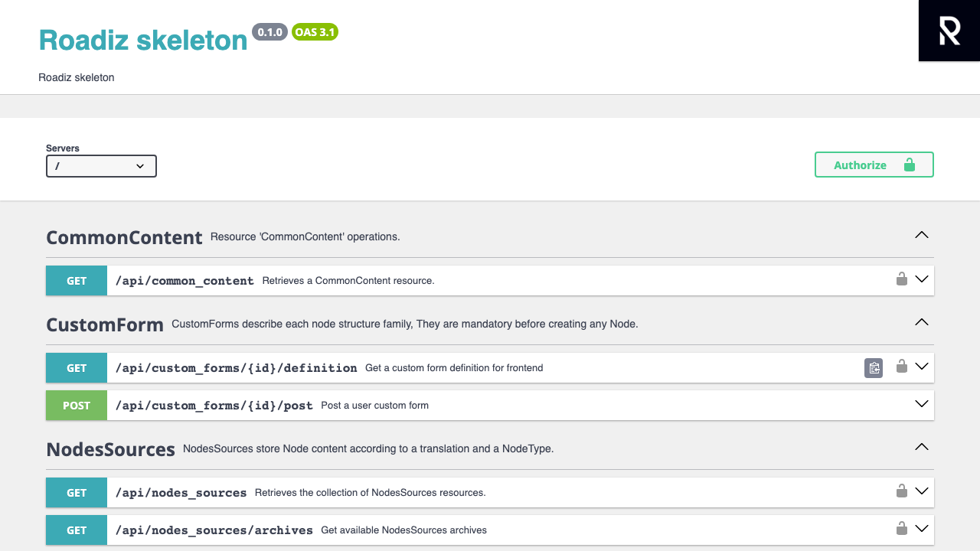Expand GET /api/nodes_sources/archives chevron
Viewport: 980px width, 551px height.
pyautogui.click(x=922, y=529)
